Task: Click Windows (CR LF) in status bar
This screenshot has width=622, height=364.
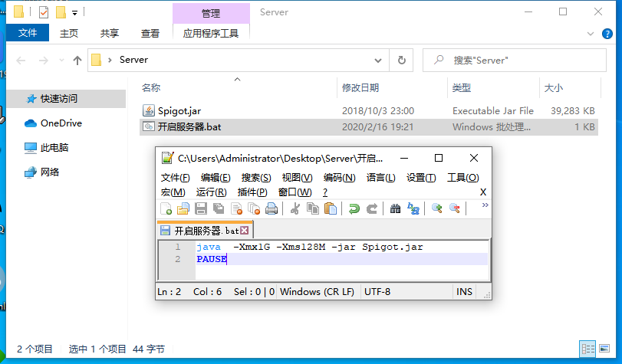Action: 317,292
